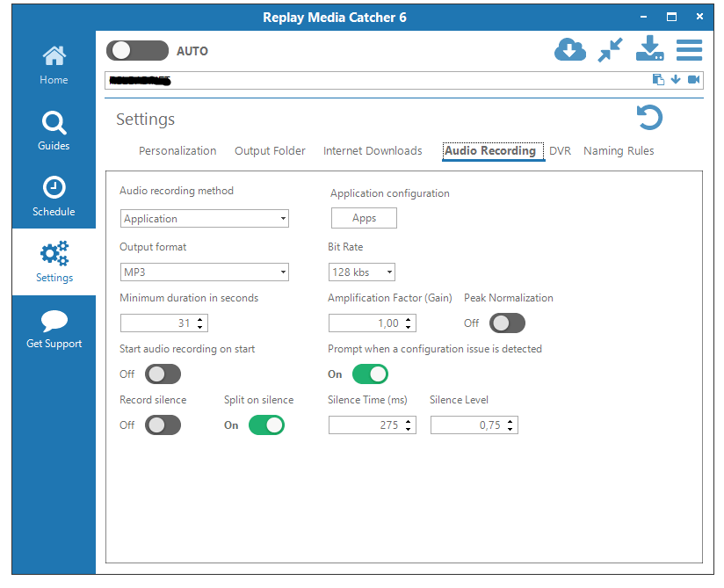Toggle the Record silence switch

pos(163,425)
